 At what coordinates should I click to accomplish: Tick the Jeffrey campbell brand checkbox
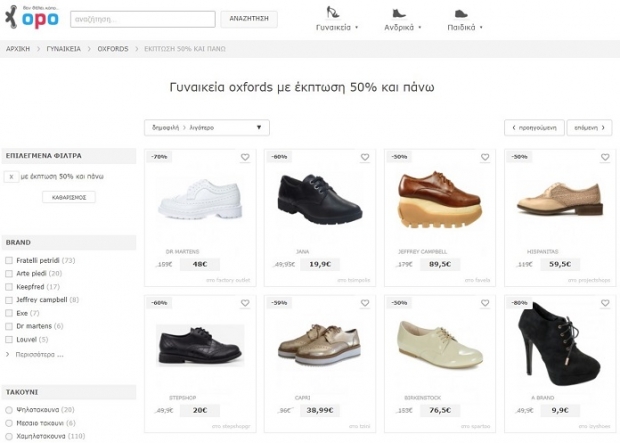[9, 300]
